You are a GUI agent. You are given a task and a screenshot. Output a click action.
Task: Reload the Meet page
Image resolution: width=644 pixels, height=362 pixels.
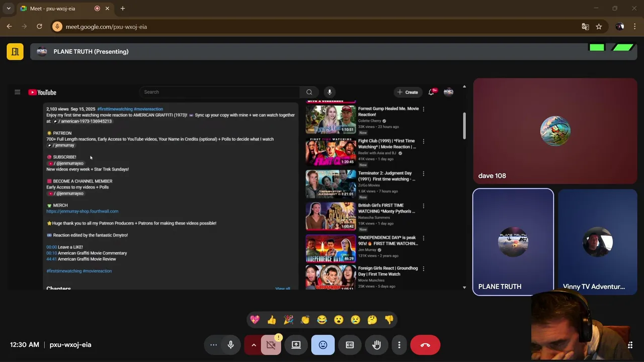(39, 27)
